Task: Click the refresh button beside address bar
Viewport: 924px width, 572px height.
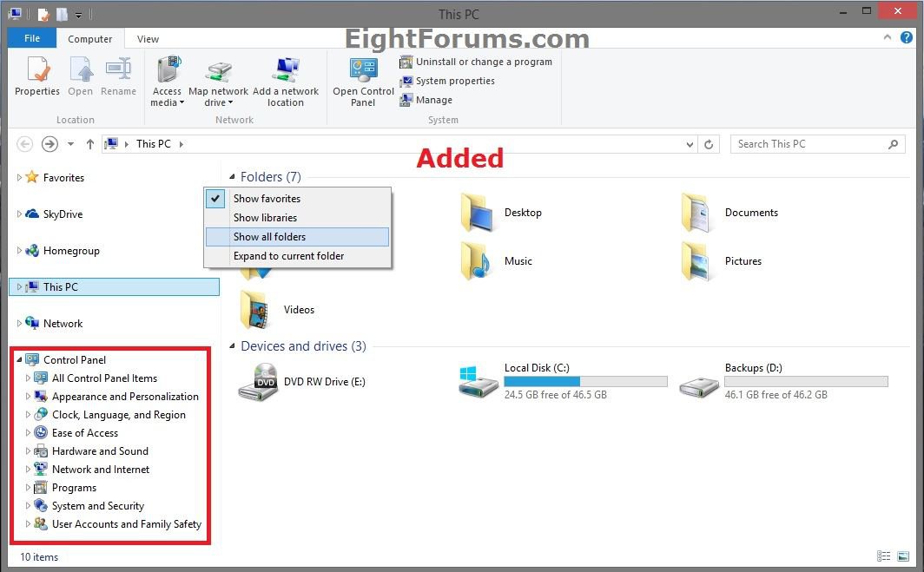Action: 709,144
